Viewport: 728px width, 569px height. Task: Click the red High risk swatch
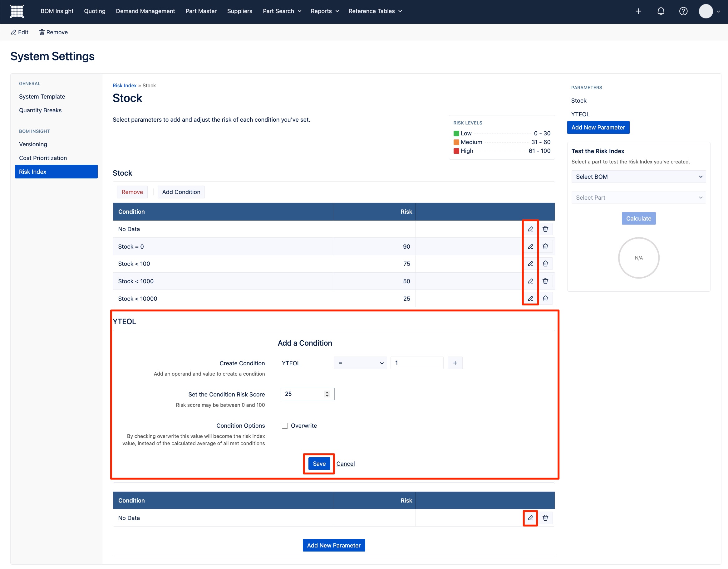[x=456, y=151]
